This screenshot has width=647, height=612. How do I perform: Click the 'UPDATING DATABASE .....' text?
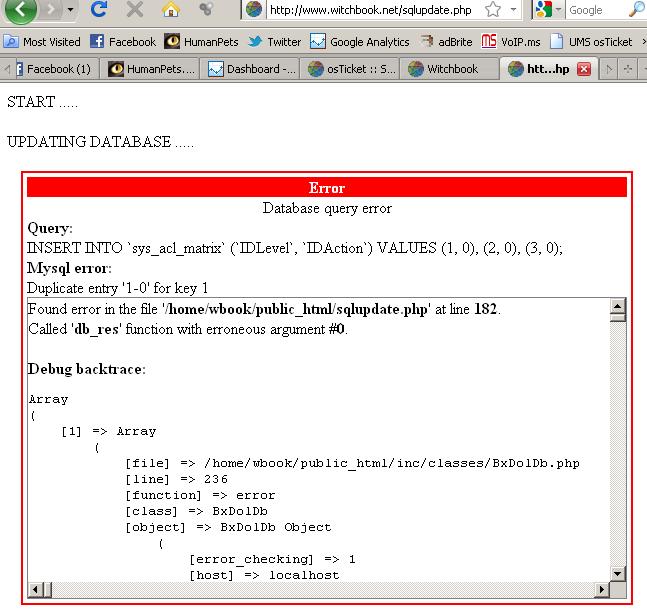point(100,142)
